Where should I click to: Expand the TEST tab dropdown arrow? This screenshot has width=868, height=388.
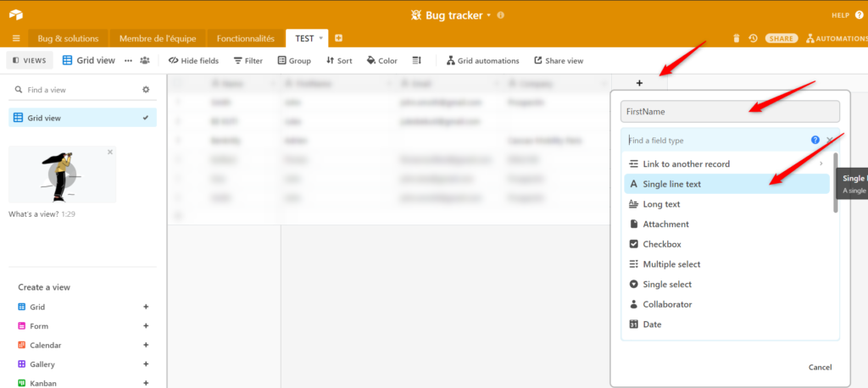pyautogui.click(x=320, y=38)
